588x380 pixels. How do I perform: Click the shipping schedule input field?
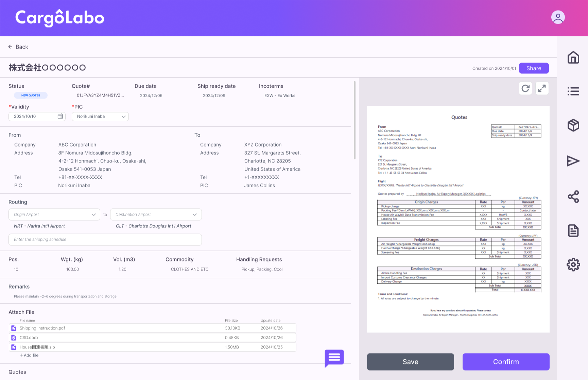(x=105, y=240)
